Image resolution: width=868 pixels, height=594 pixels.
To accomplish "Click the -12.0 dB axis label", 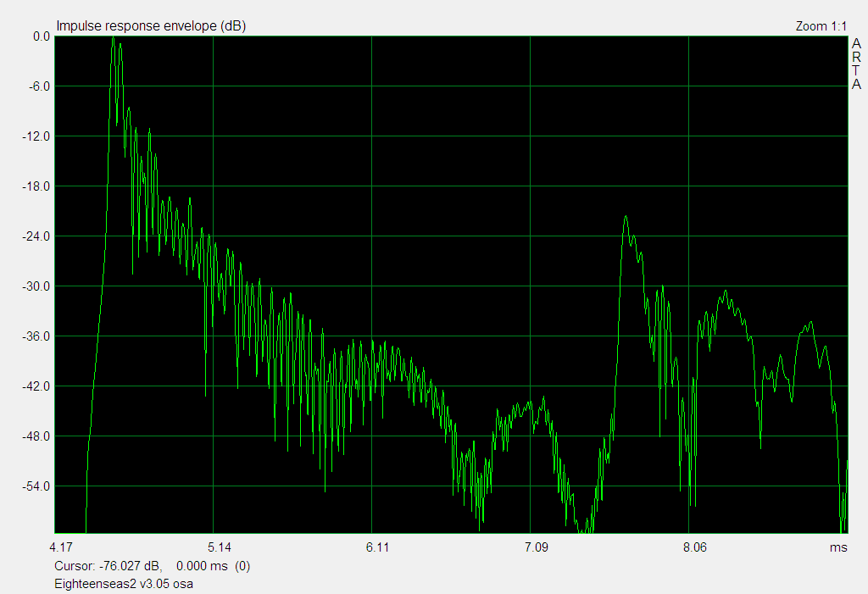I will pyautogui.click(x=36, y=136).
